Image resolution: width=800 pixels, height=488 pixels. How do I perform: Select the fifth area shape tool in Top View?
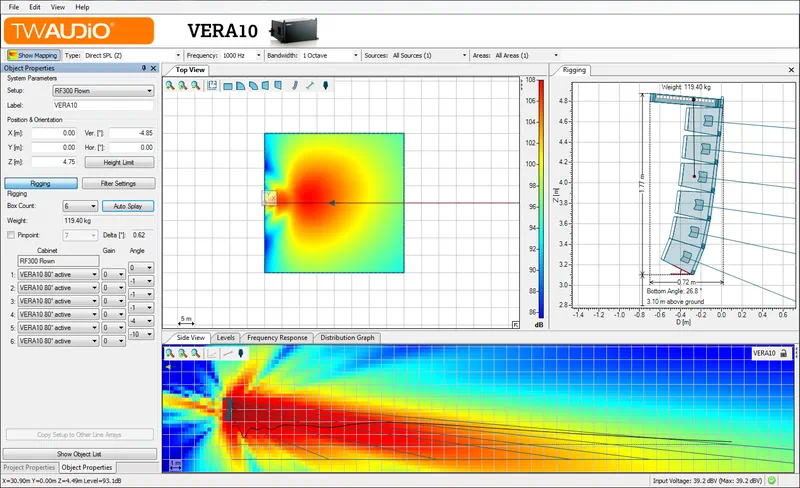tap(278, 86)
